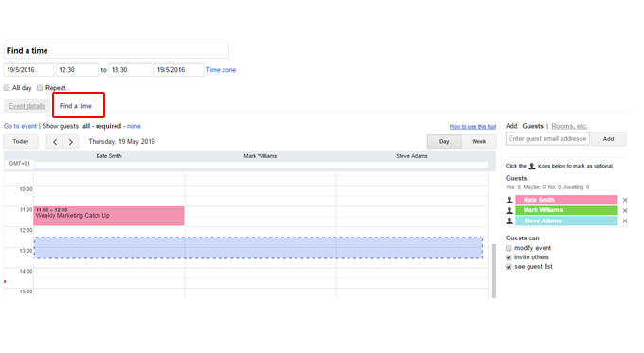The width and height of the screenshot is (644, 353).
Task: Open the 13:30 end time field
Action: (130, 70)
